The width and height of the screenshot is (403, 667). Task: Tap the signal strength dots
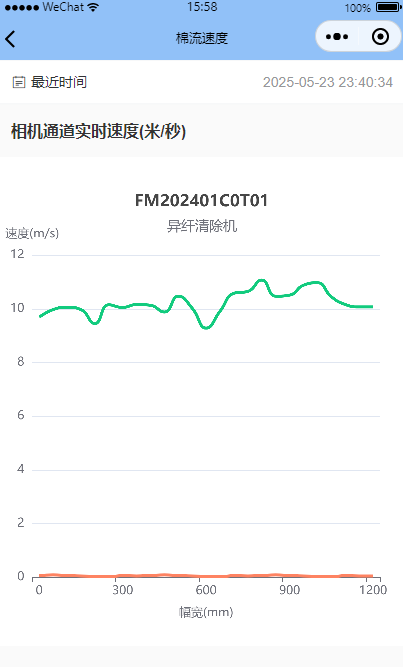pyautogui.click(x=22, y=8)
